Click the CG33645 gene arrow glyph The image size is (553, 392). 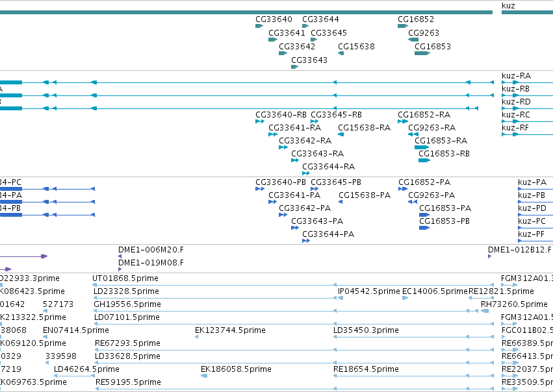click(314, 40)
